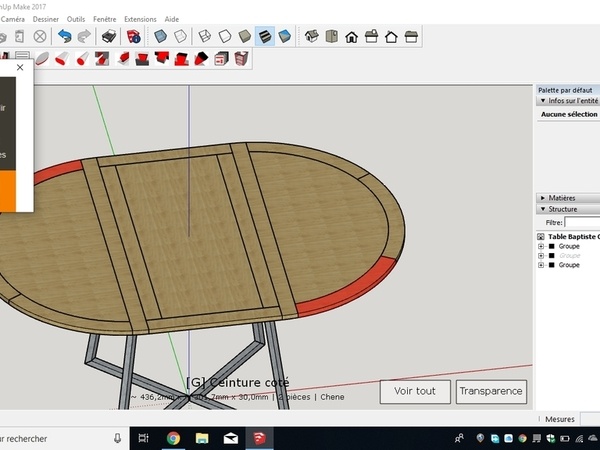Image resolution: width=600 pixels, height=450 pixels.
Task: Toggle Back Edges display style
Action: (x=180, y=37)
